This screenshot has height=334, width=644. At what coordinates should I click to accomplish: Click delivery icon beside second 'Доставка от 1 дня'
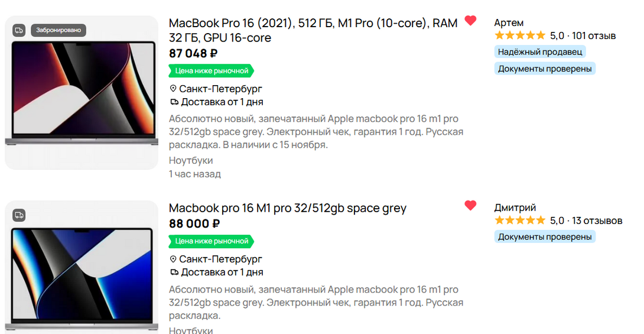[174, 273]
